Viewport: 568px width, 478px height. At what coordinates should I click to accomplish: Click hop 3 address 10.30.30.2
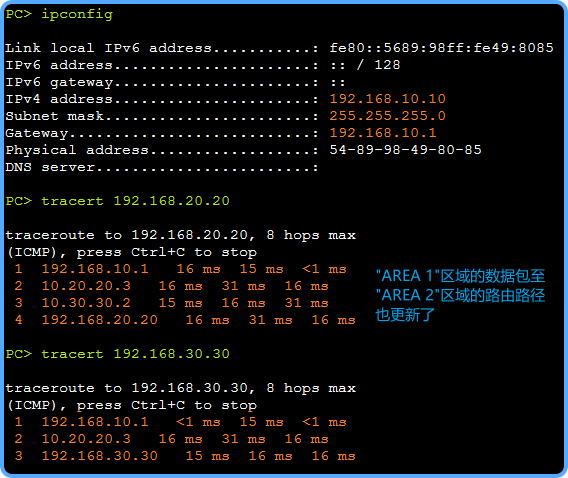(x=86, y=303)
